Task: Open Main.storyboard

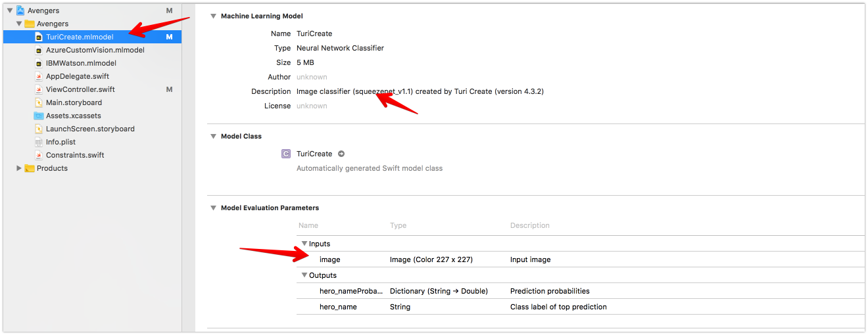Action: 74,102
